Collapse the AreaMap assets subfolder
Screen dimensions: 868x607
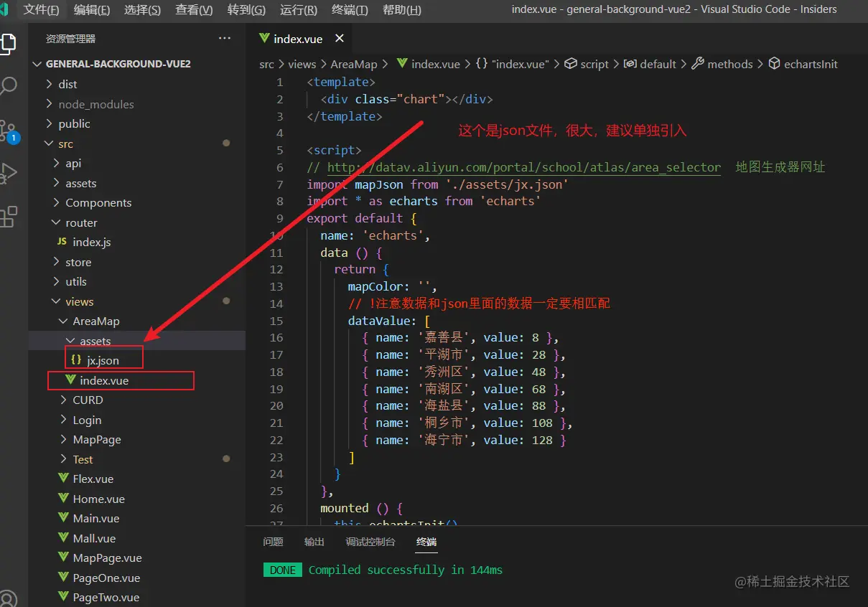(x=70, y=341)
